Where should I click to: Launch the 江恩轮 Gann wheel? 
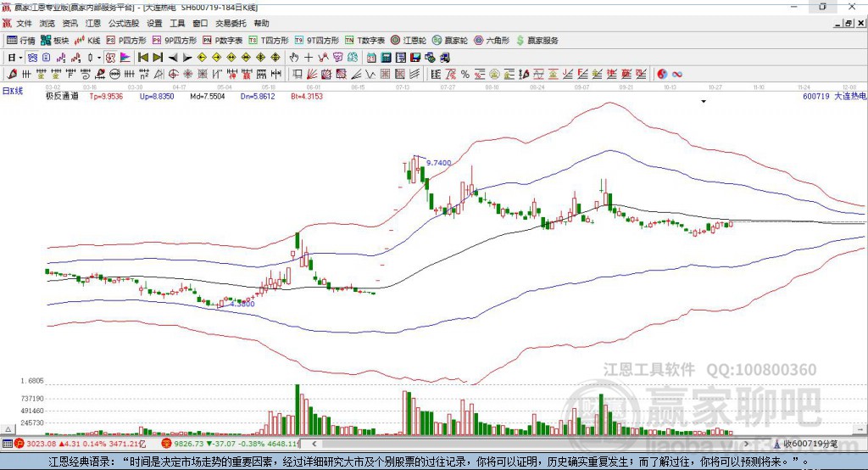[x=409, y=41]
